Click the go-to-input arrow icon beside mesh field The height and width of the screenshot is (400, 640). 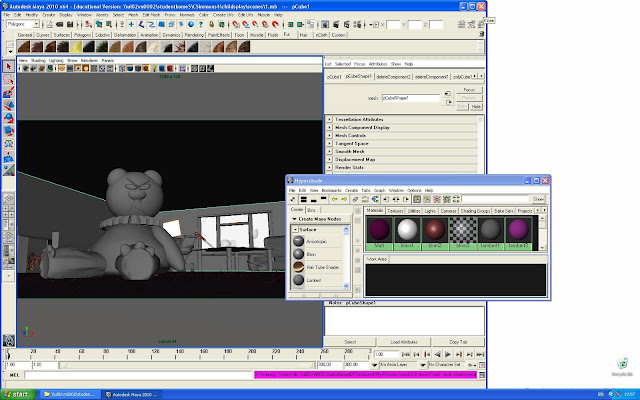pos(448,93)
